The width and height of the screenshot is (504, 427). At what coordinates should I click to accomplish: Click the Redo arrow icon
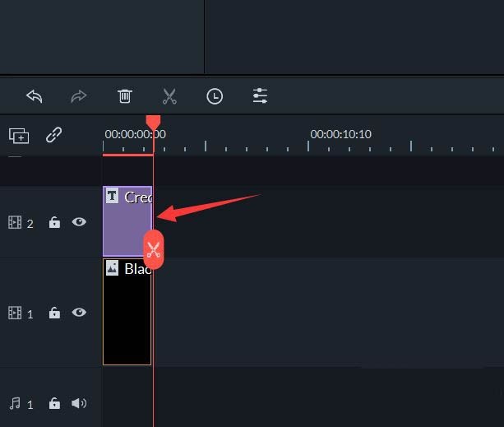tap(79, 96)
